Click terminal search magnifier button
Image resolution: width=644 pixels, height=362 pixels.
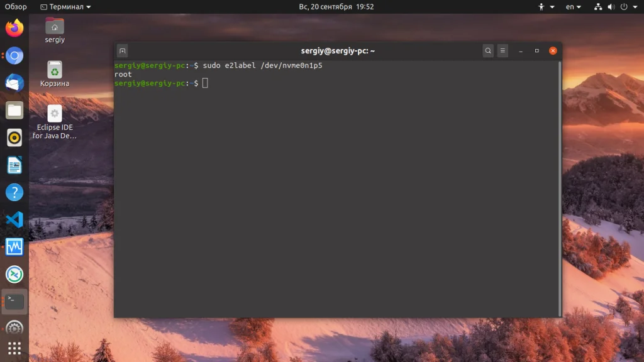488,51
